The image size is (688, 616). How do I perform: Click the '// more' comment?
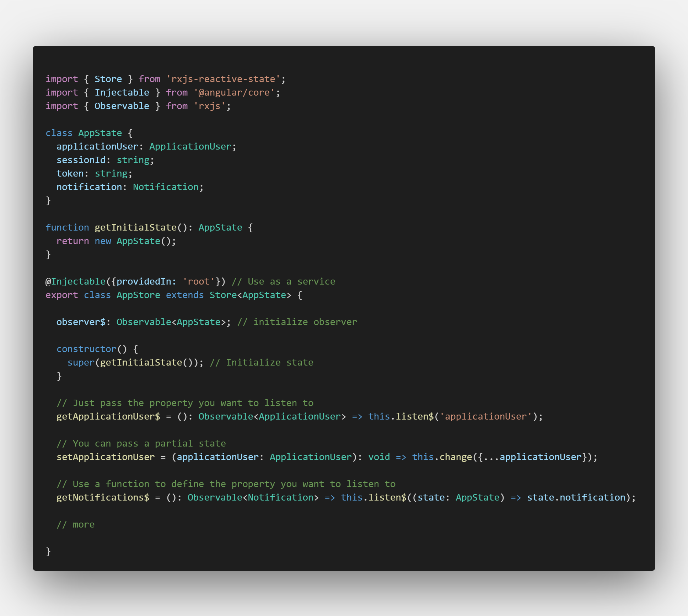[x=76, y=524]
